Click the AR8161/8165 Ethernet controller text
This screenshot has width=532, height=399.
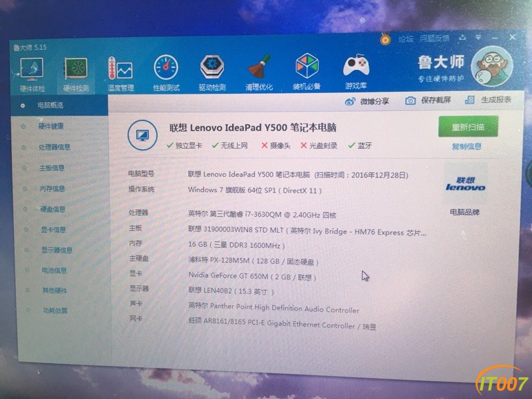[282, 324]
